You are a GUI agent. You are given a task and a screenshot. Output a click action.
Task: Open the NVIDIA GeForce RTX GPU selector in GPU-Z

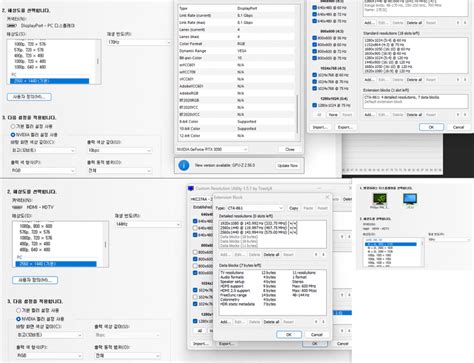[212, 149]
